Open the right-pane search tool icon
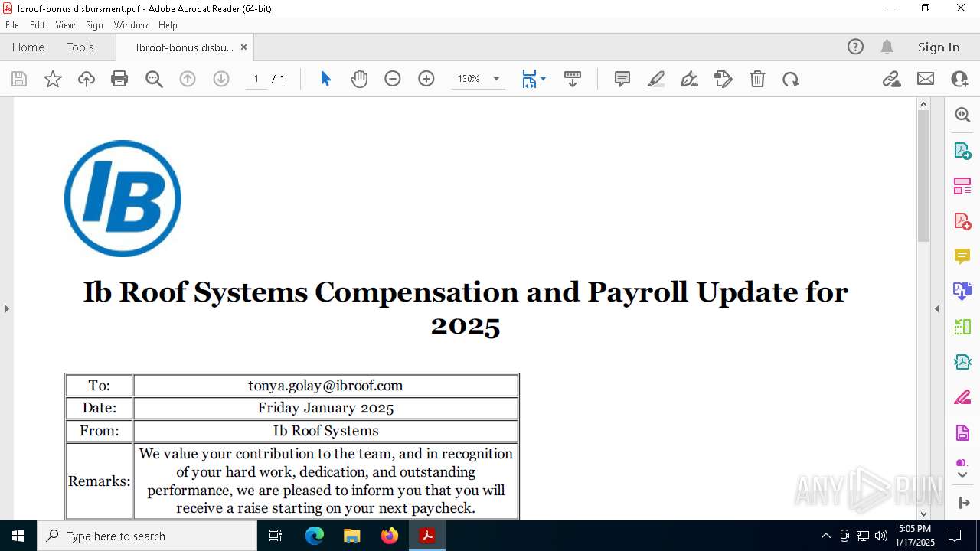 coord(962,115)
